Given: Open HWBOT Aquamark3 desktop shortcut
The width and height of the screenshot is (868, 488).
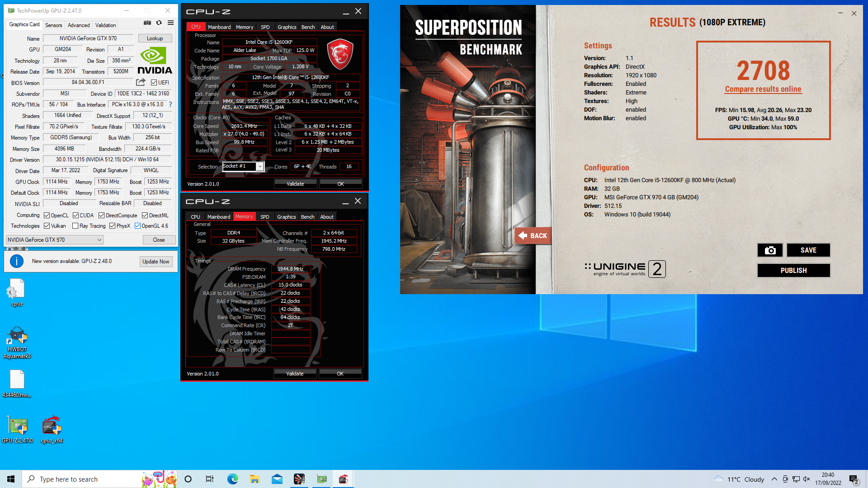Looking at the screenshot, I should [17, 343].
